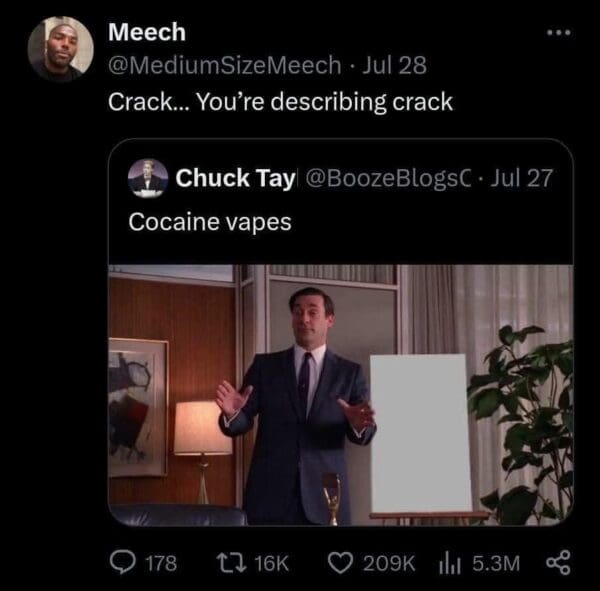This screenshot has height=591, width=600.
Task: Click the Meech display name
Action: click(146, 33)
